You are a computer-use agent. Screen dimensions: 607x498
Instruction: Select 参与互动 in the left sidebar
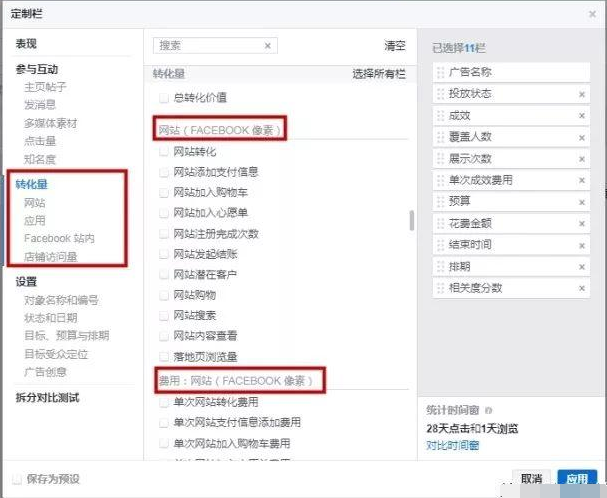tap(37, 69)
